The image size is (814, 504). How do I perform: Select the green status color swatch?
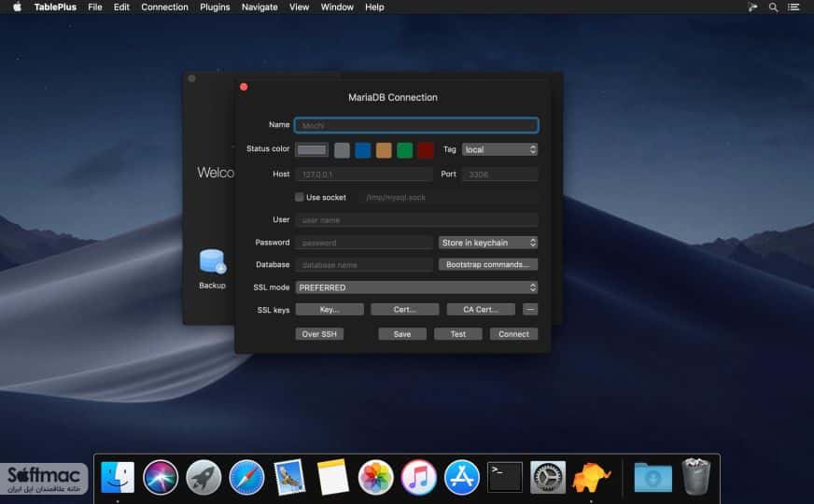click(x=404, y=150)
